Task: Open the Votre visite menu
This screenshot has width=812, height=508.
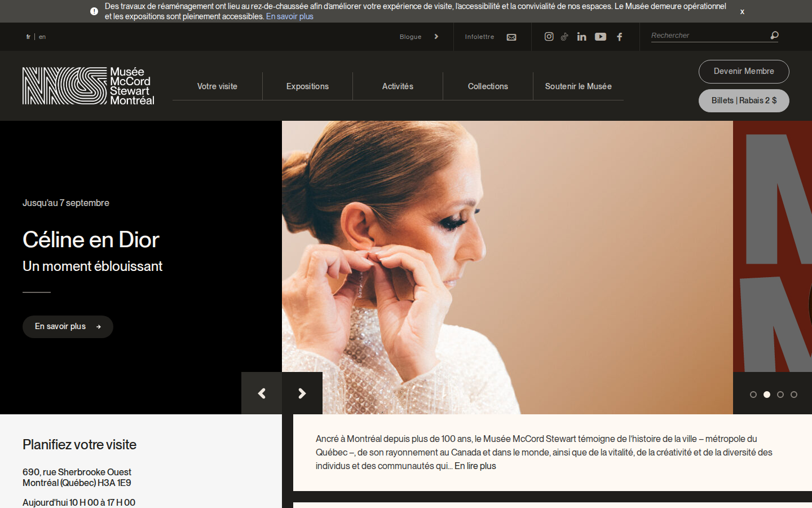Action: 217,86
